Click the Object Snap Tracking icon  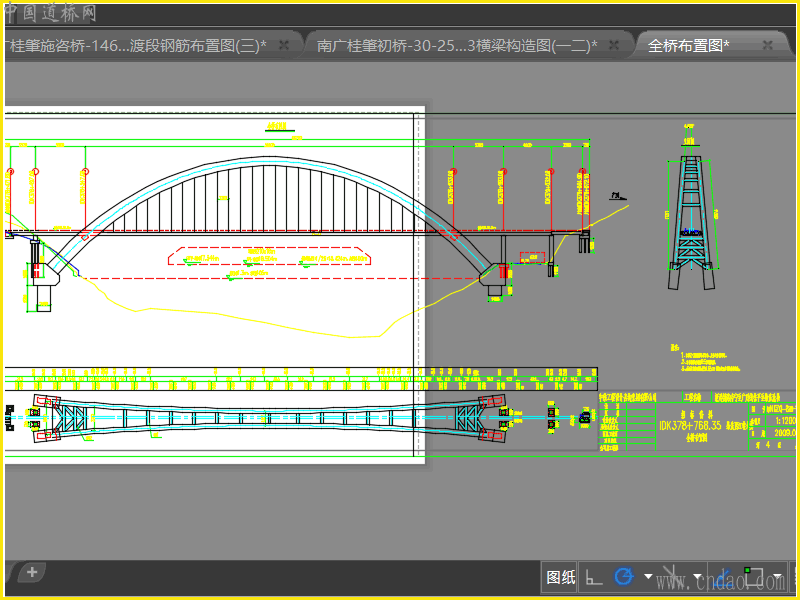coord(725,577)
